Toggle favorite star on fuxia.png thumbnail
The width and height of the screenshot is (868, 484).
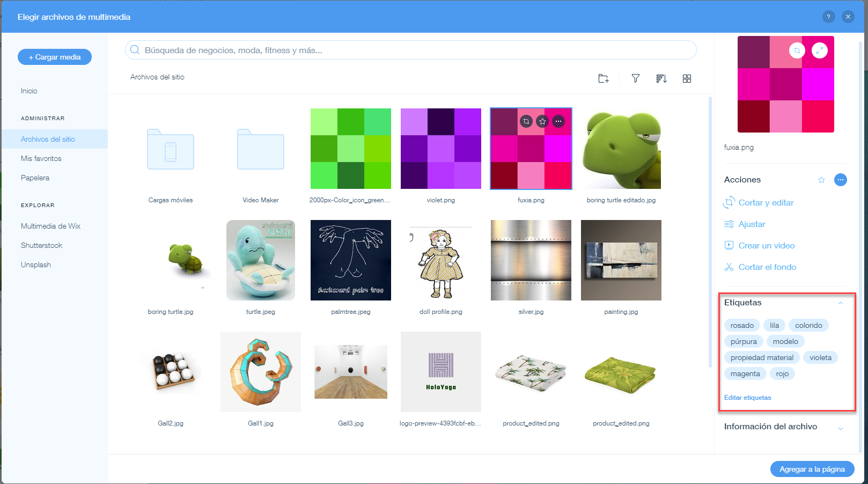click(x=542, y=121)
